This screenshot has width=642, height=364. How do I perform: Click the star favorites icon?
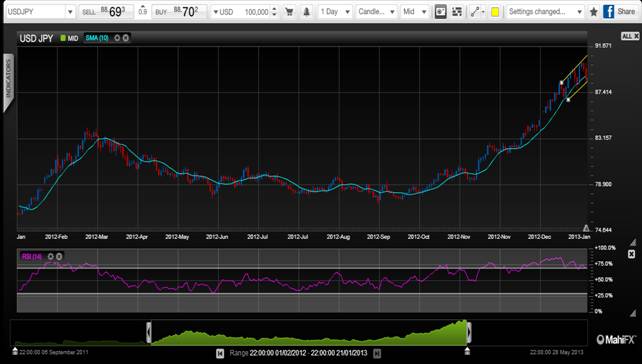[x=593, y=12]
